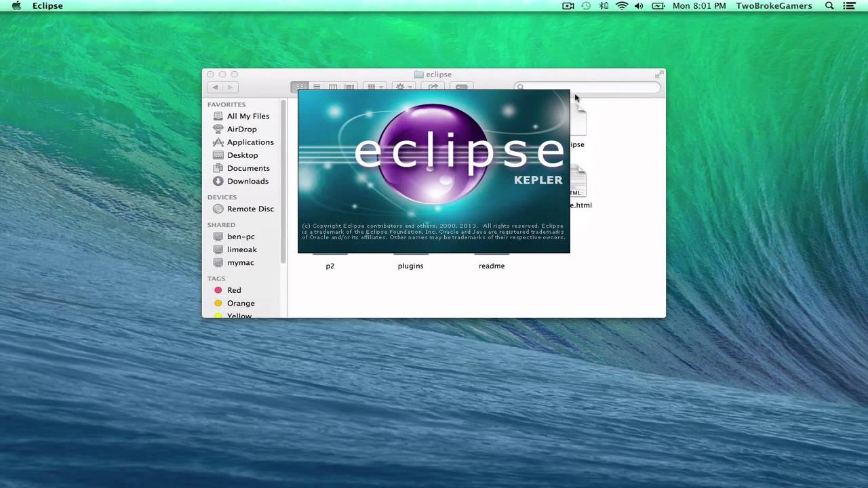The image size is (868, 488).
Task: Connect to shared computer ben-pc
Action: [234, 237]
